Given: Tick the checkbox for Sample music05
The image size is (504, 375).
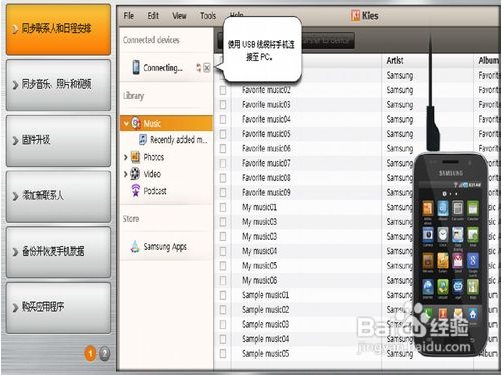Looking at the screenshot, I should [x=223, y=354].
